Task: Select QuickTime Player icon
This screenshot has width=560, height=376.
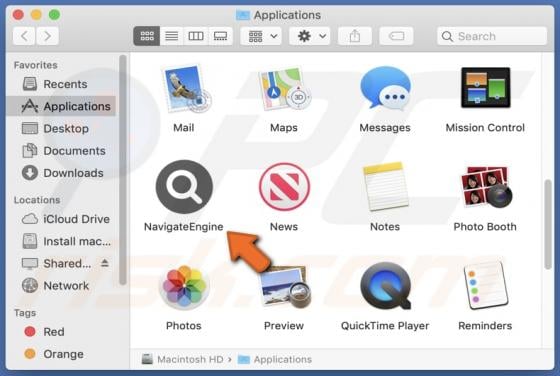Action: coord(385,286)
